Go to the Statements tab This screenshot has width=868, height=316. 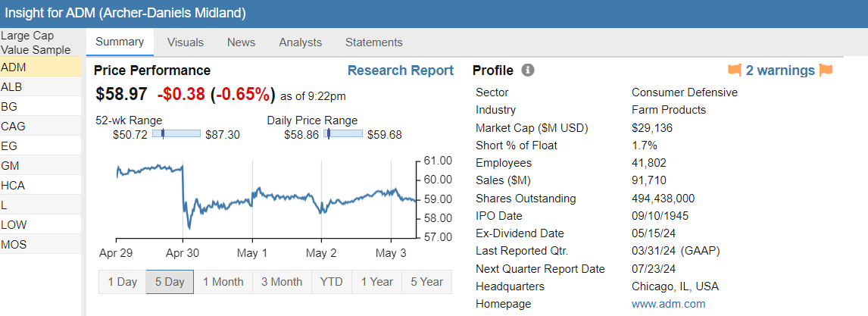(x=373, y=42)
